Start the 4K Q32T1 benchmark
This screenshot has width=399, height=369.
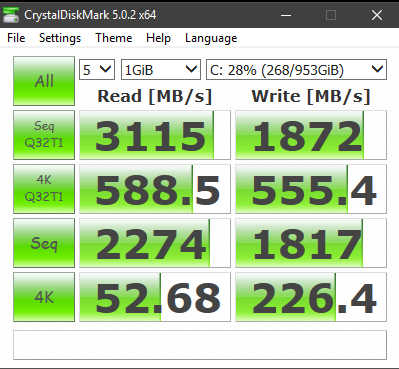click(x=44, y=189)
